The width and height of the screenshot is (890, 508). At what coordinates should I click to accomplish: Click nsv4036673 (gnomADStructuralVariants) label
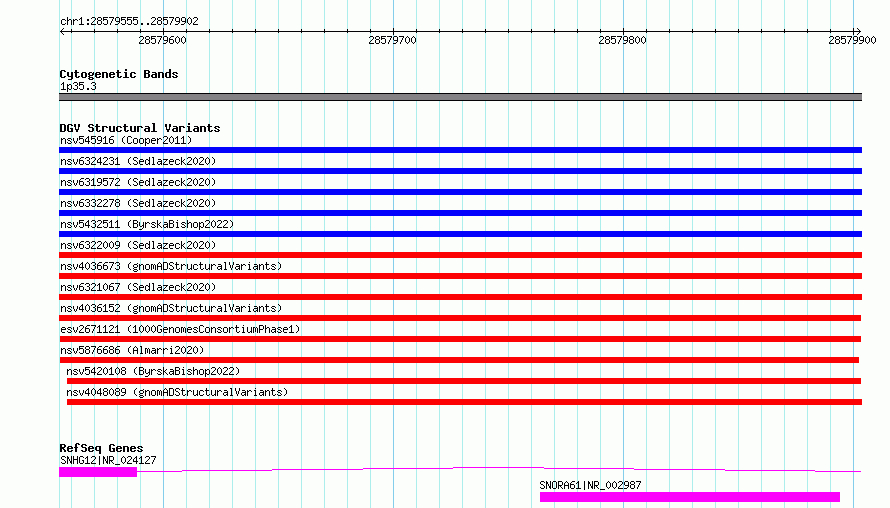coord(171,266)
